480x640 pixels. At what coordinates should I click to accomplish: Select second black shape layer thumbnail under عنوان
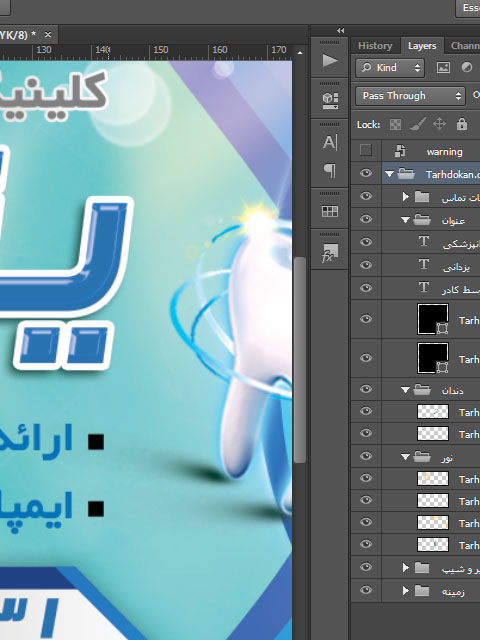point(433,358)
